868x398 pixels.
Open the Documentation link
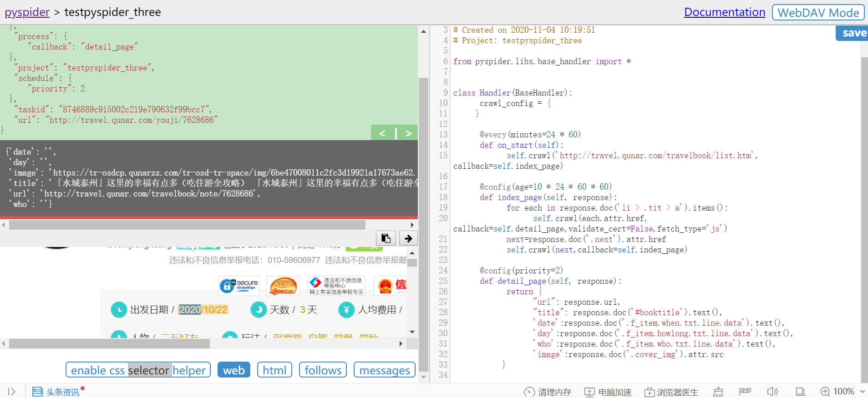[725, 12]
